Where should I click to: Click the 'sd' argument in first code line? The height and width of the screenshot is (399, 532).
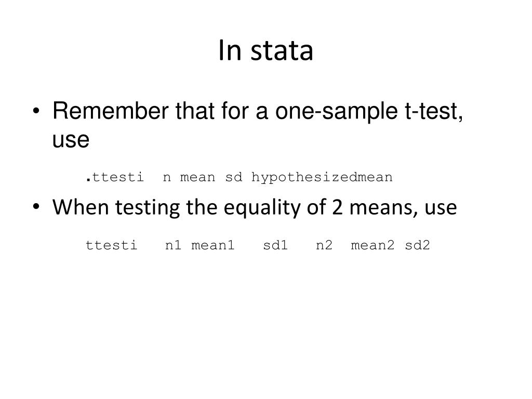pos(234,177)
